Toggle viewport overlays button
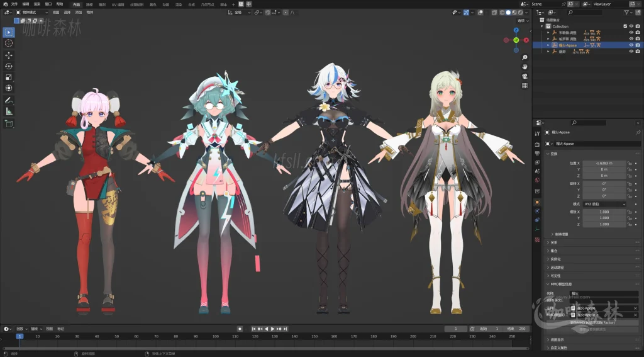 (x=480, y=13)
